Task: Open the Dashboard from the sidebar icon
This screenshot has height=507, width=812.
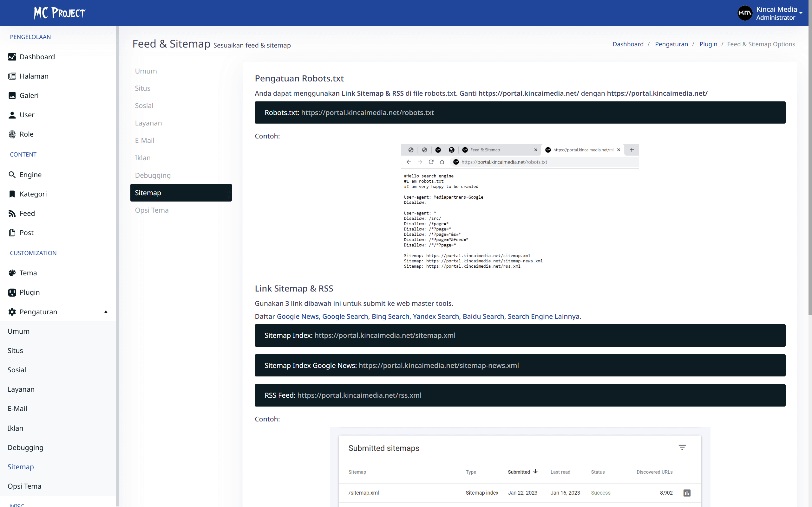Action: click(12, 57)
